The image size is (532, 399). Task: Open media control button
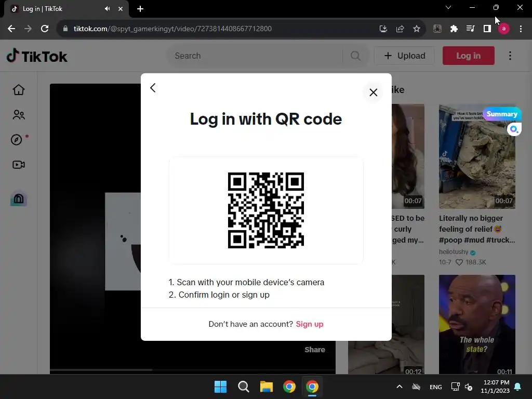pyautogui.click(x=471, y=29)
